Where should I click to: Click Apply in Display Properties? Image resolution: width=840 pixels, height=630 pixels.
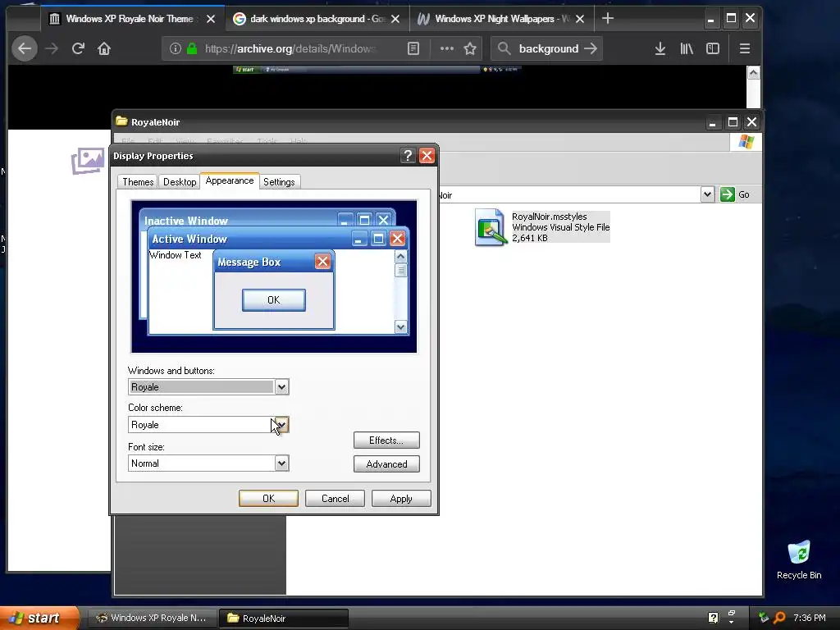pos(401,499)
